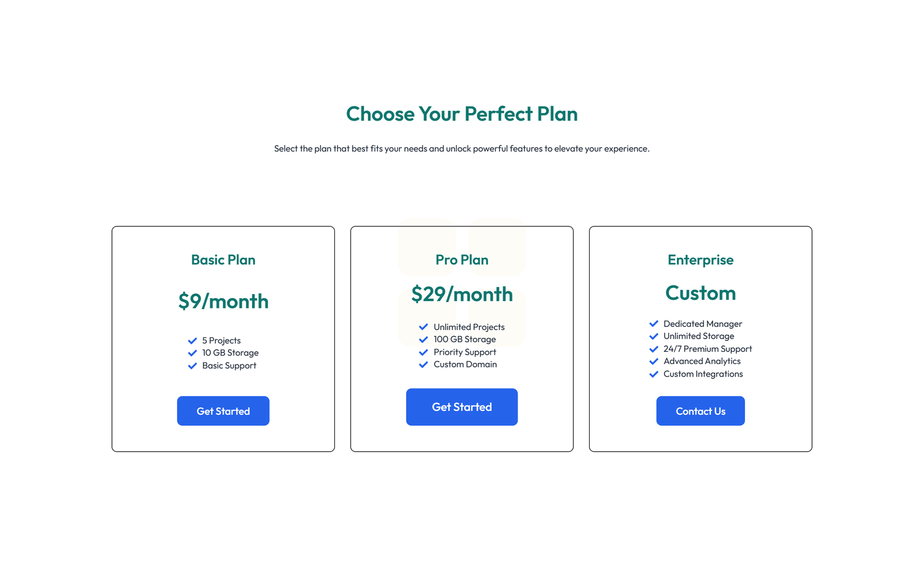Click the checkmark beside Priority Support

424,352
